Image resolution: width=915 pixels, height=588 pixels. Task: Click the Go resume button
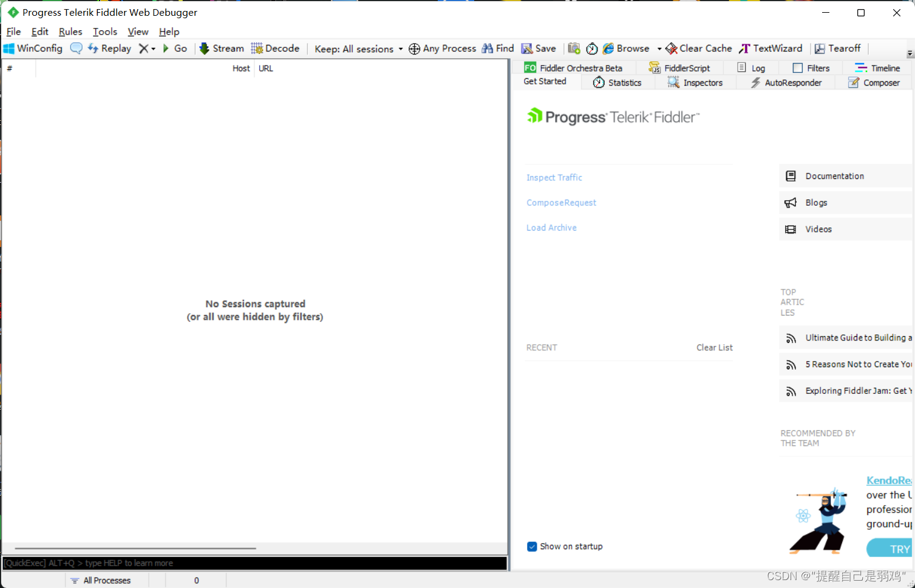[x=175, y=49]
